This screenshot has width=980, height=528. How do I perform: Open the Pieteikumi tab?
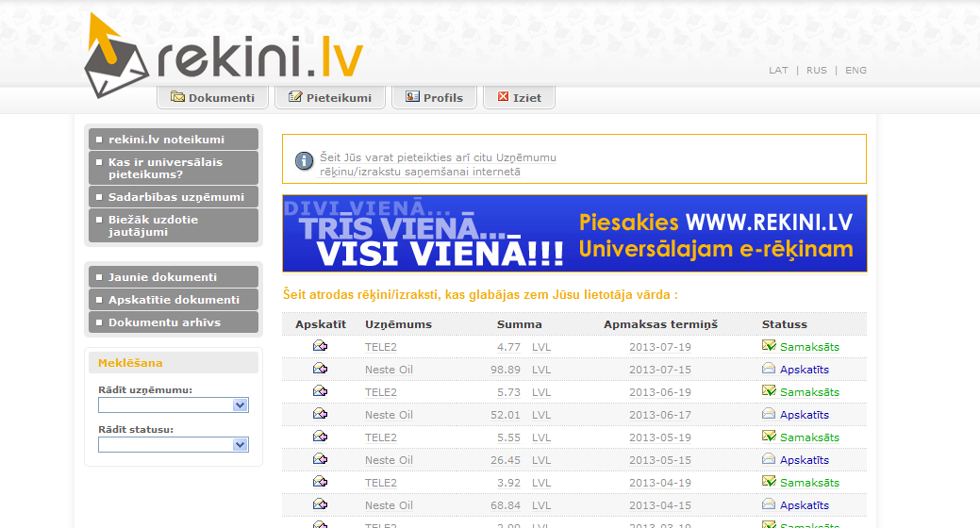[x=330, y=97]
